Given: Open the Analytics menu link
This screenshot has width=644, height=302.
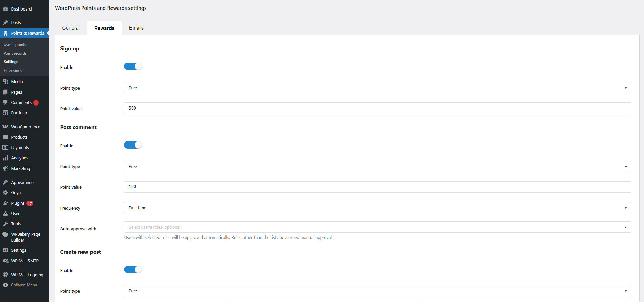Looking at the screenshot, I should (19, 158).
